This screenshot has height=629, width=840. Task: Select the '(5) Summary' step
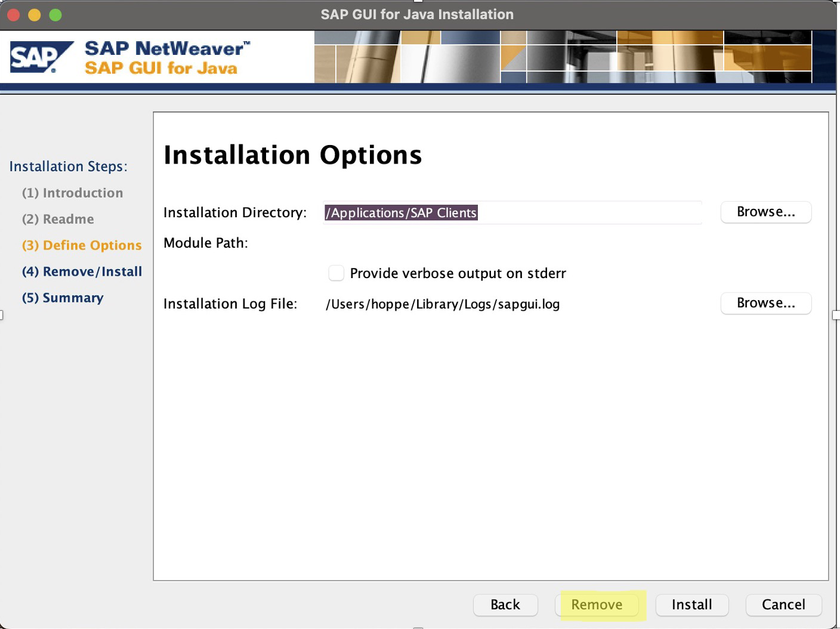[63, 298]
